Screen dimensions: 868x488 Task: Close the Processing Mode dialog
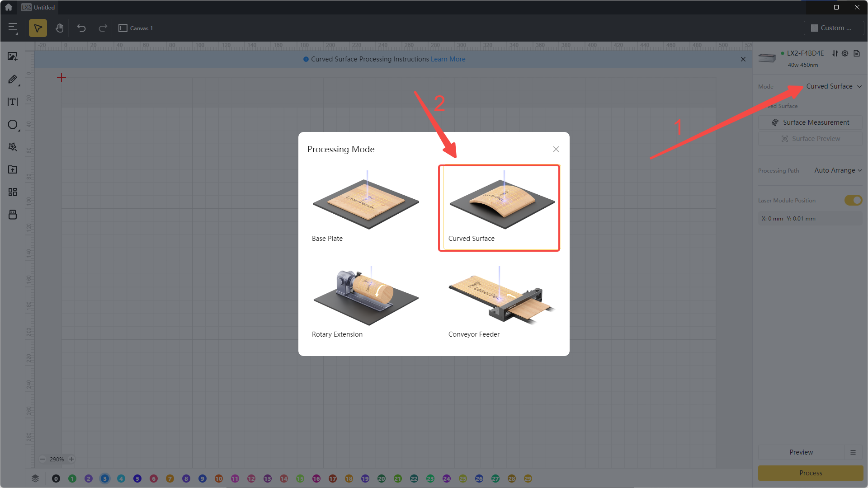[x=556, y=149]
